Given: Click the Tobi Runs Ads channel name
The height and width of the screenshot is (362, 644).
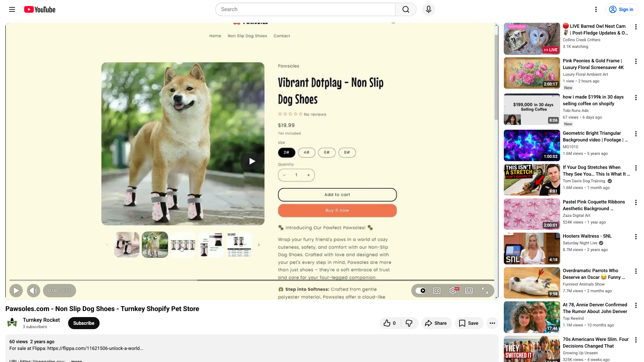Looking at the screenshot, I should pyautogui.click(x=576, y=111).
